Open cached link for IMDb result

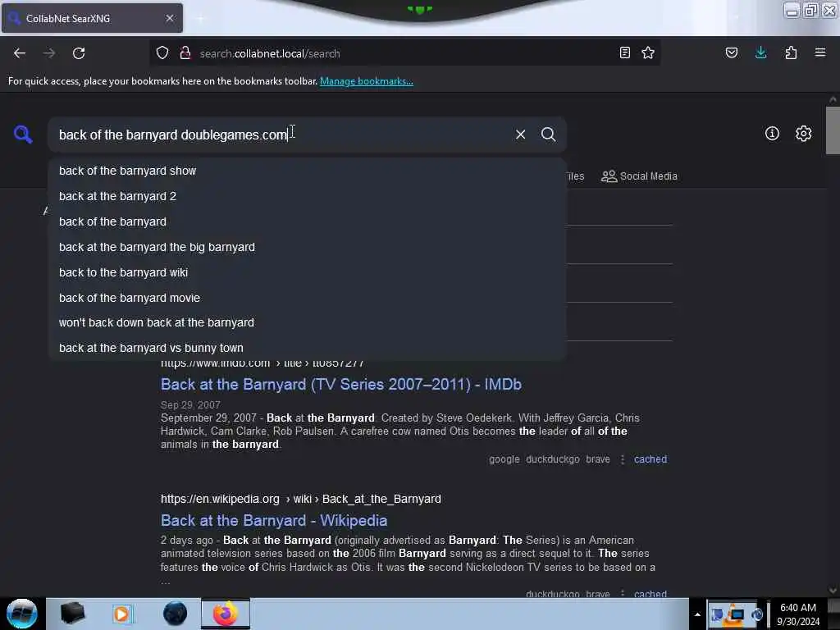tap(651, 459)
